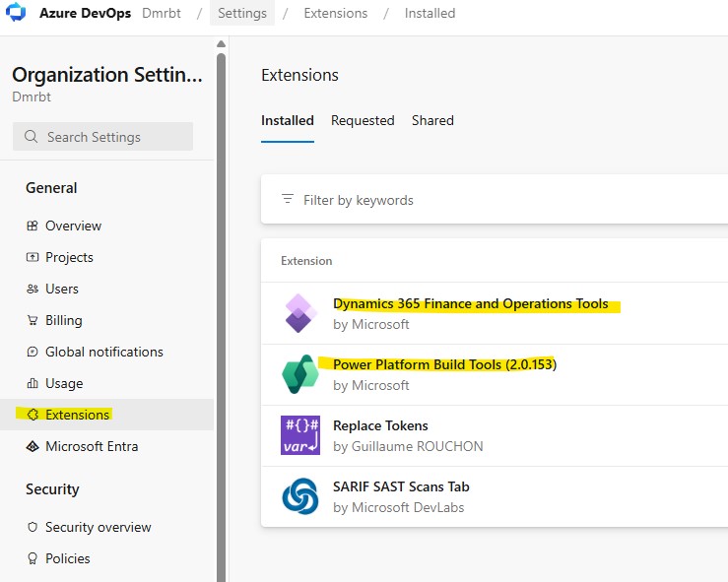The width and height of the screenshot is (728, 582).
Task: Click the Dynamics 365 extension logo
Action: (299, 313)
